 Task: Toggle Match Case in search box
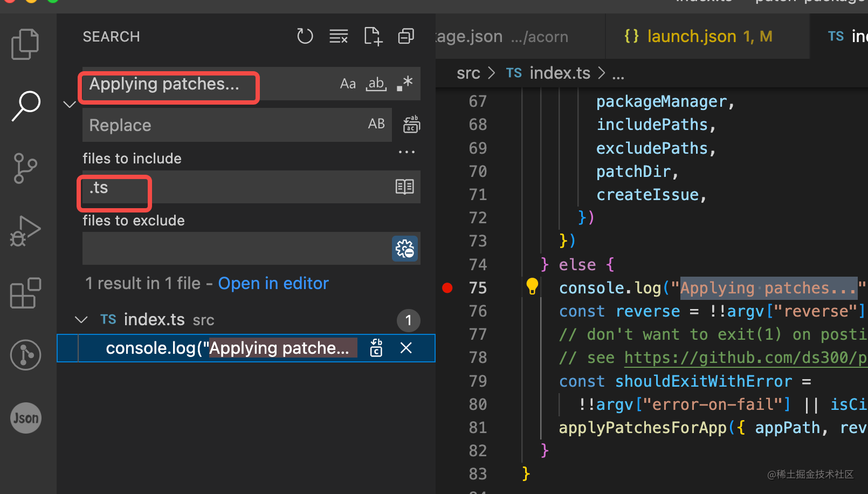348,84
